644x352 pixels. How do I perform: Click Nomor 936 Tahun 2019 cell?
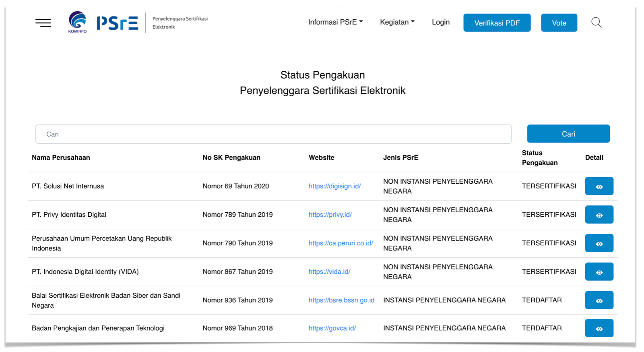(x=237, y=300)
